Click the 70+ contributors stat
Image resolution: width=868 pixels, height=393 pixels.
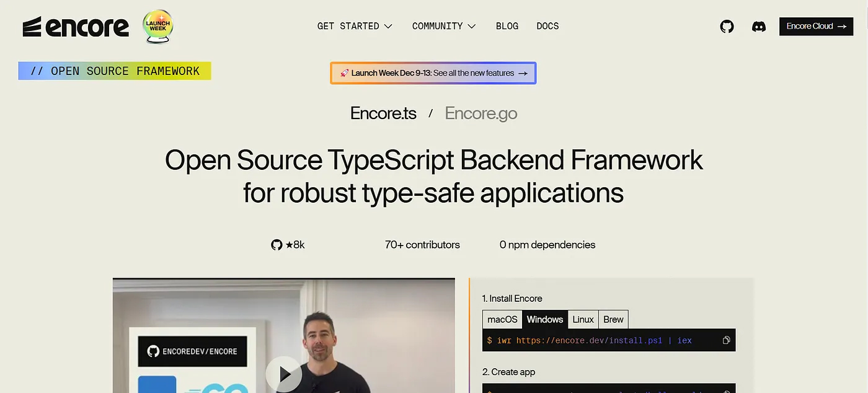422,245
